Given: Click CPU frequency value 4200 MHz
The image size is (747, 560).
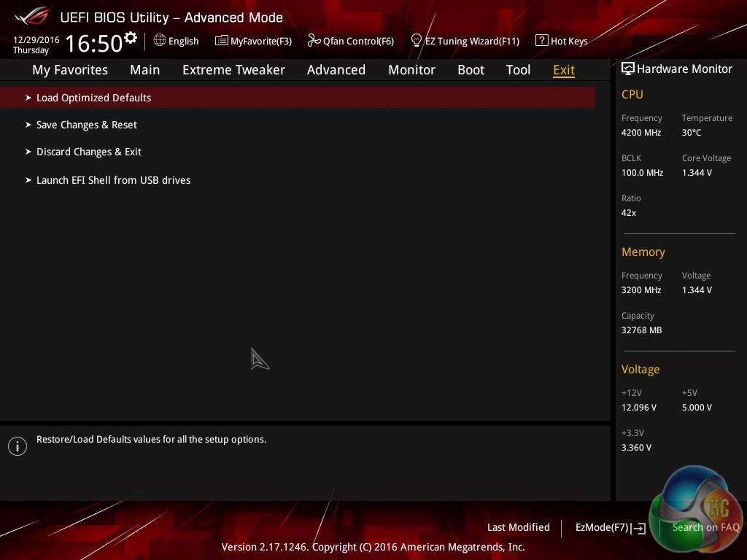Looking at the screenshot, I should (x=640, y=133).
